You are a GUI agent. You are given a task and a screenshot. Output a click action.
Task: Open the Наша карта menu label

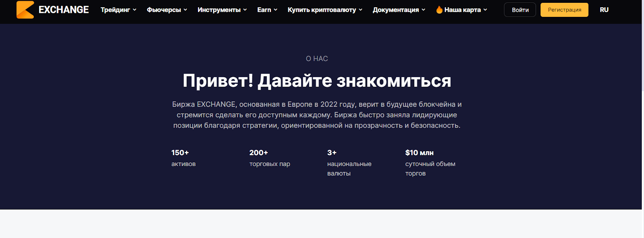coord(462,10)
